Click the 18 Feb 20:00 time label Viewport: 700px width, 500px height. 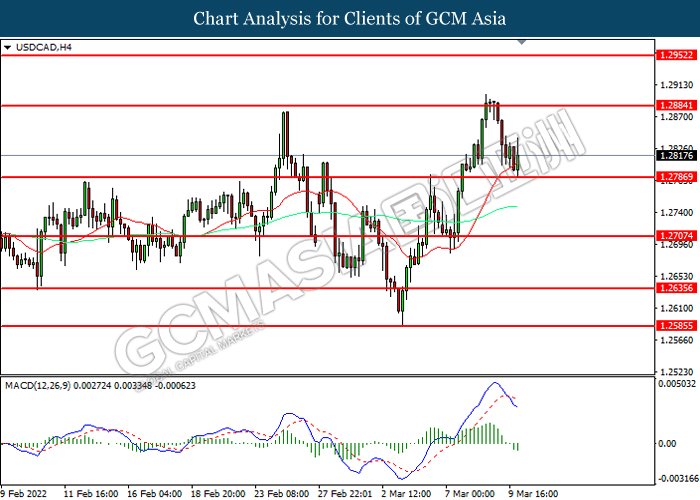(218, 493)
